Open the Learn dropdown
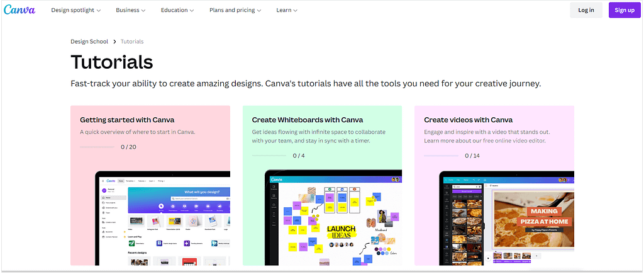This screenshot has width=644, height=274. pos(287,10)
